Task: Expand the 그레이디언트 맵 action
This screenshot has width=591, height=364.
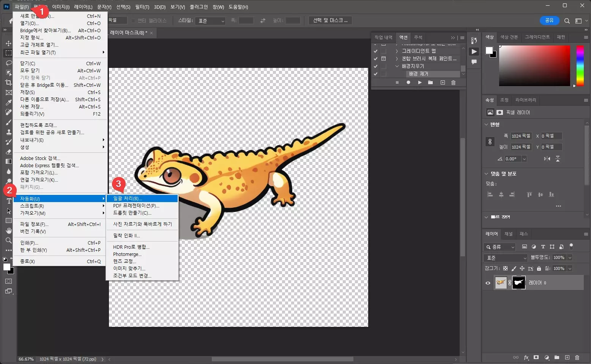Action: coord(397,51)
